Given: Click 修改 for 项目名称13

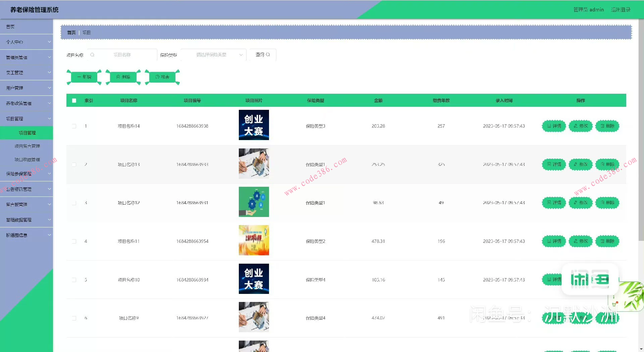Looking at the screenshot, I should (581, 165).
